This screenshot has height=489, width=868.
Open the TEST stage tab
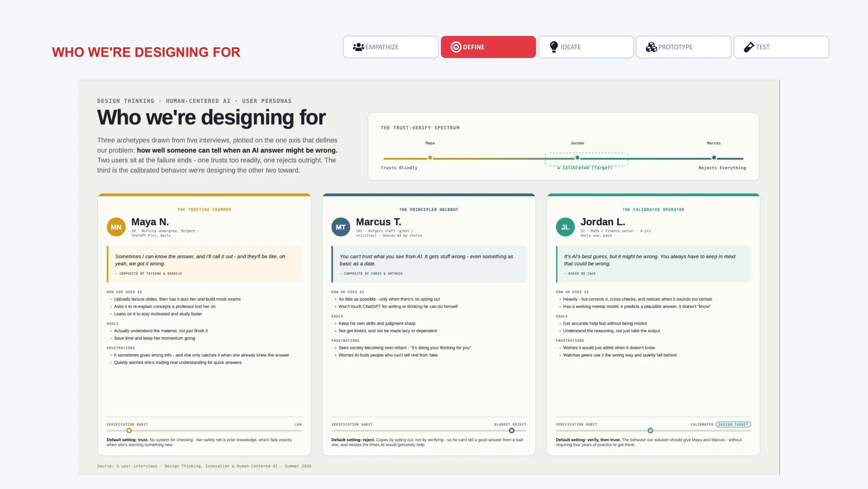click(x=781, y=47)
